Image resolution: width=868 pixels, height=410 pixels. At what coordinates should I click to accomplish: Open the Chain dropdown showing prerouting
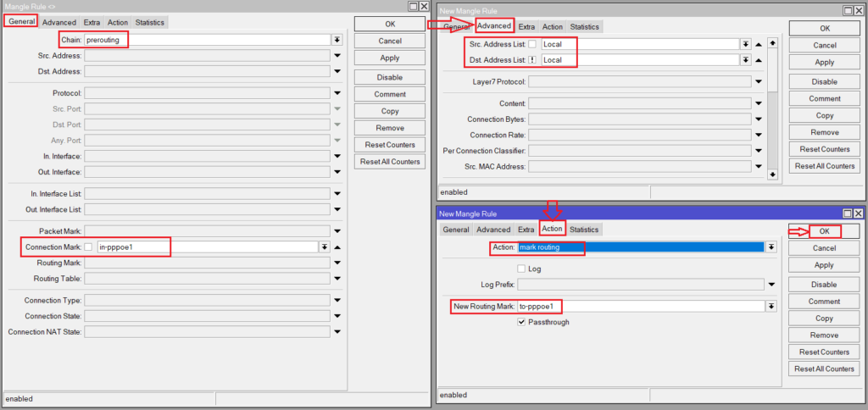click(x=337, y=40)
